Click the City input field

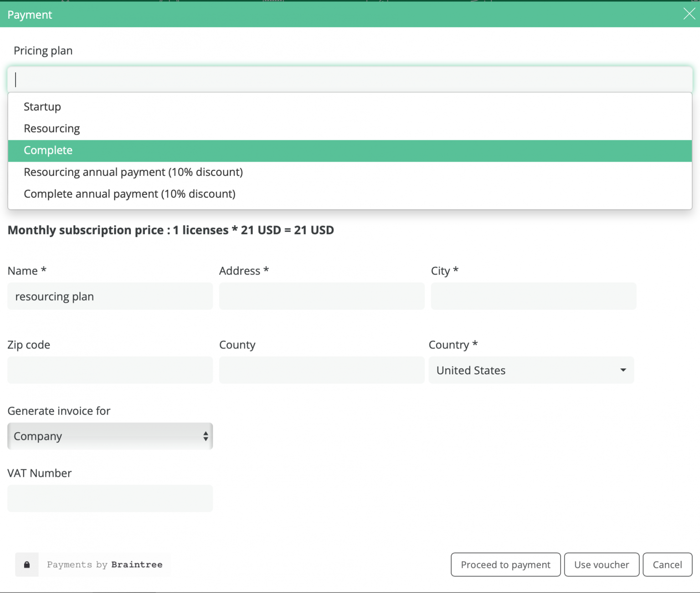(533, 296)
